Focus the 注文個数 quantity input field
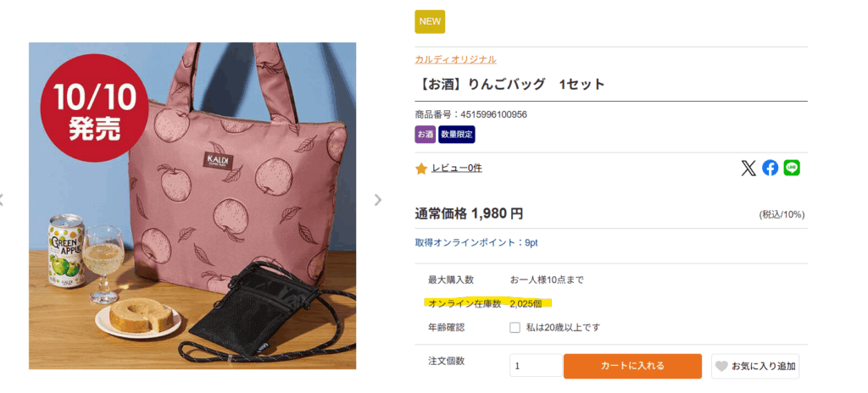 [536, 366]
